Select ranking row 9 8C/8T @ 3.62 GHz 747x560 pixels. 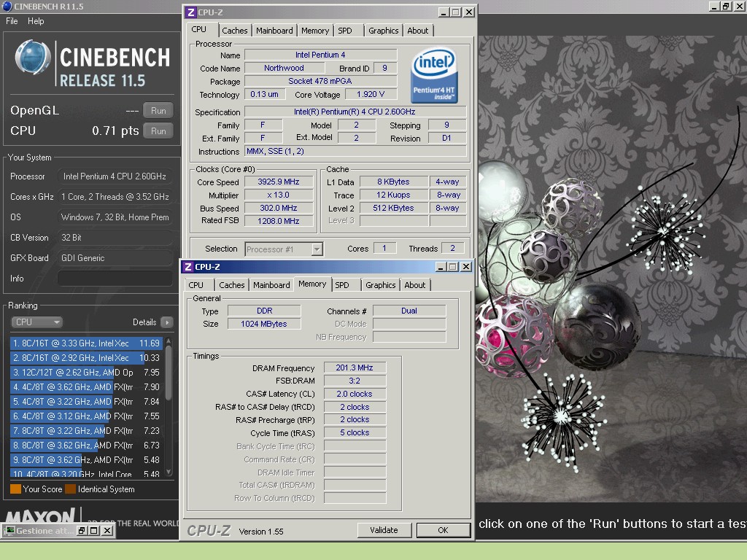pos(86,460)
